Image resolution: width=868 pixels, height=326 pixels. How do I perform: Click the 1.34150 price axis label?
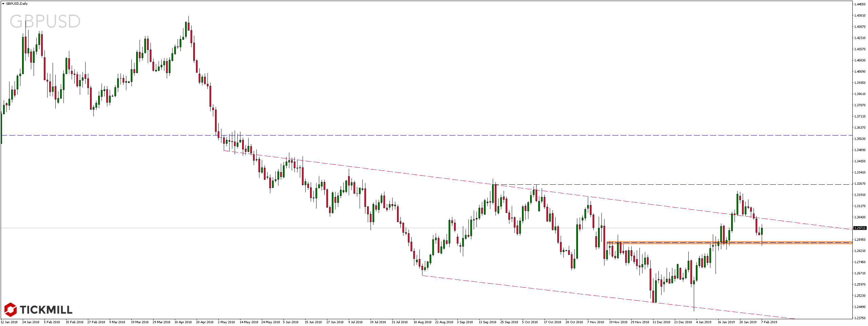(x=860, y=161)
